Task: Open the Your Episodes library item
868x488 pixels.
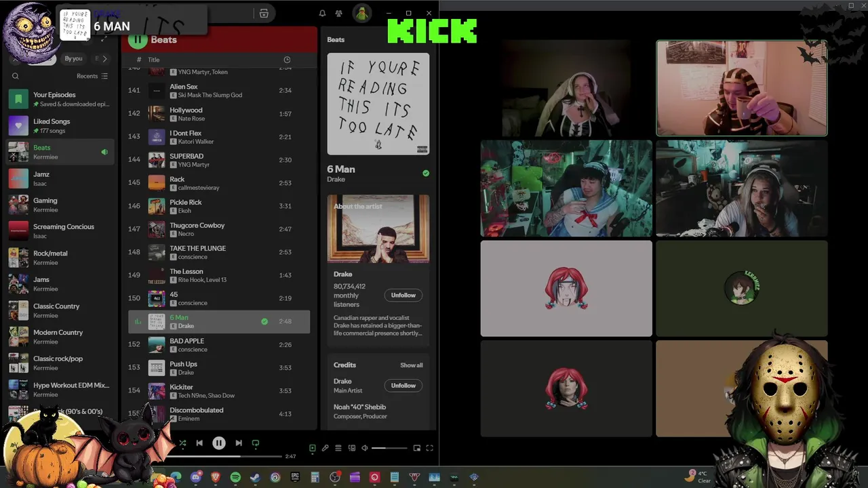Action: [x=60, y=99]
